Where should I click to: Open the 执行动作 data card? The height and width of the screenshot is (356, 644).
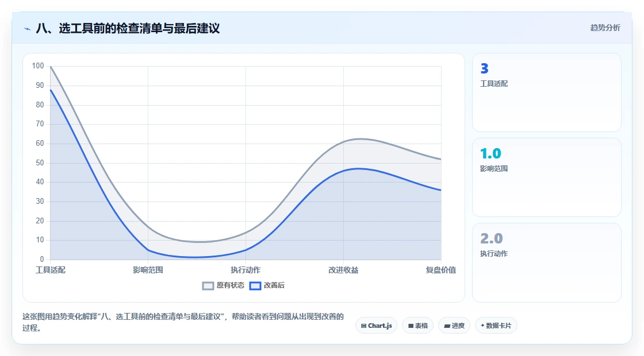547,262
